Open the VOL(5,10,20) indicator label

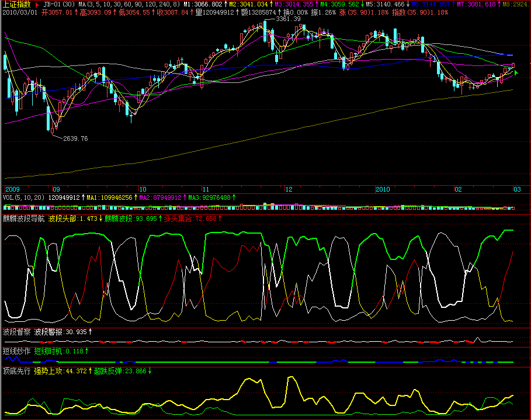click(x=23, y=197)
